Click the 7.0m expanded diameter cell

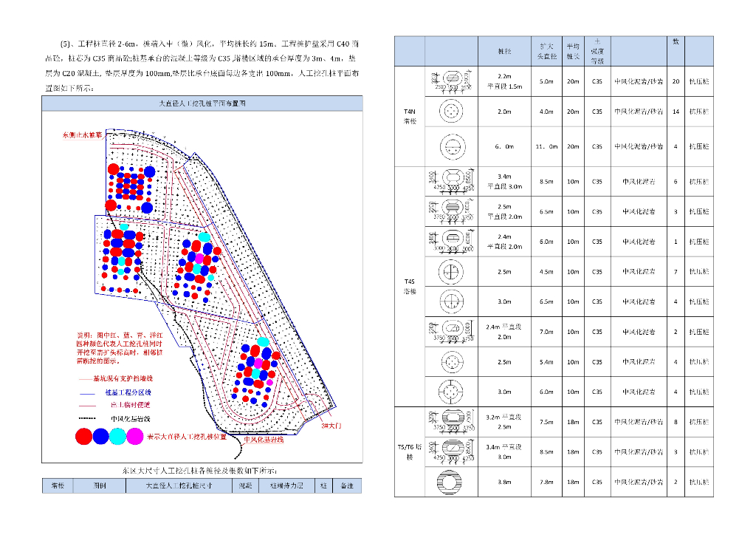coord(546,332)
